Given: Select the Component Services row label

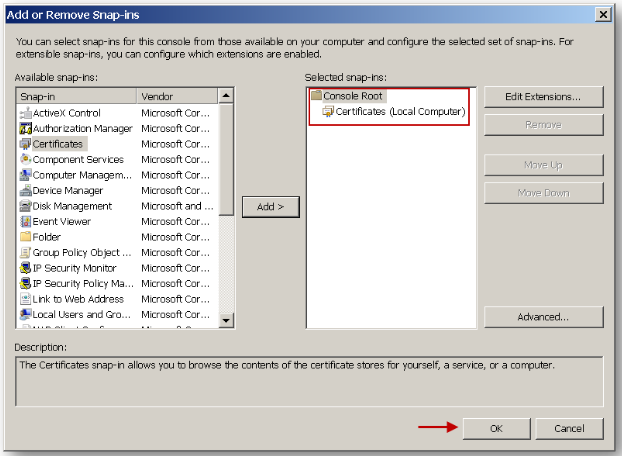Looking at the screenshot, I should coord(78,159).
